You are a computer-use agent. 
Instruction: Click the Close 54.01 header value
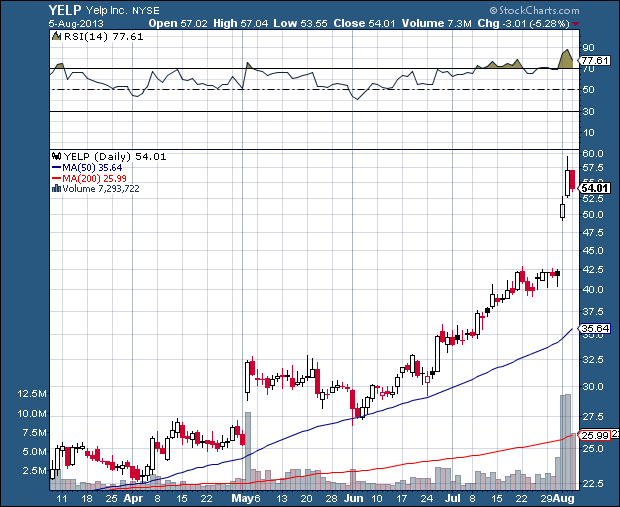364,23
